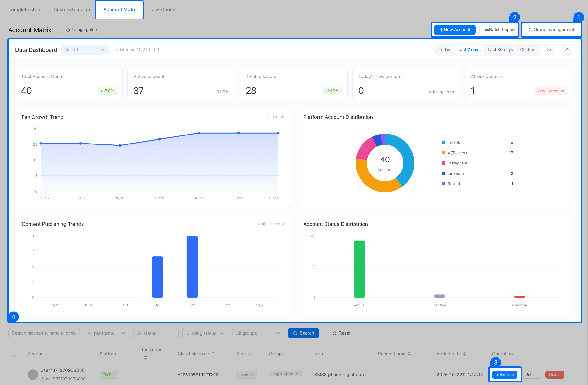Click the Search button

point(303,333)
